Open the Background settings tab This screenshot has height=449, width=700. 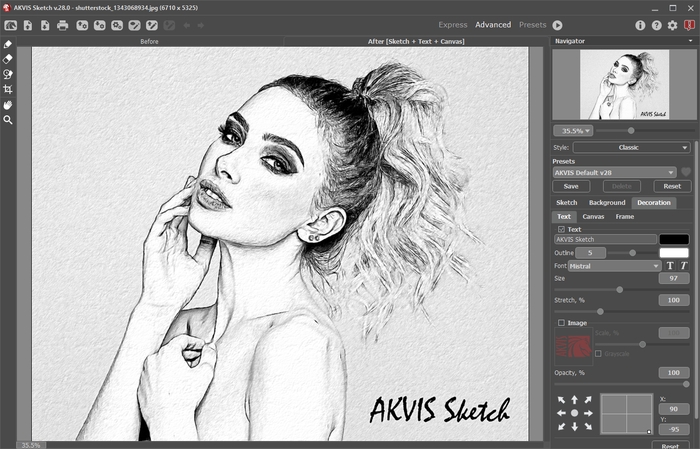[x=607, y=203]
